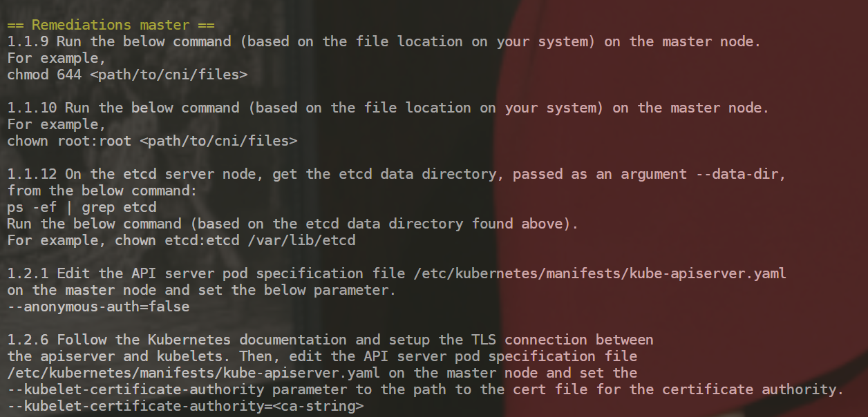
Task: Click the 1.1.12 etcd server node line
Action: point(397,174)
